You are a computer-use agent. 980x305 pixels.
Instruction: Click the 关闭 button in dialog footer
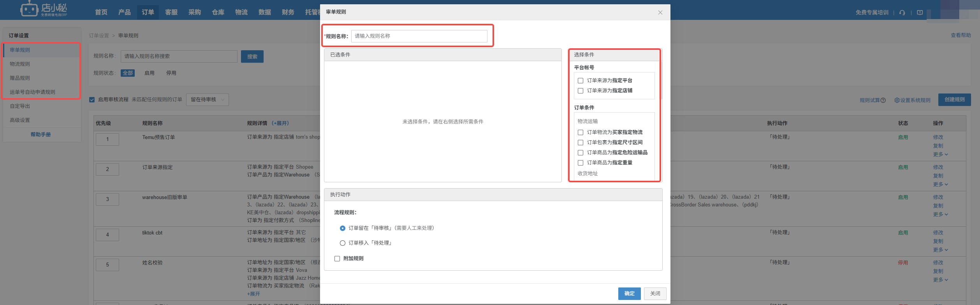point(655,294)
